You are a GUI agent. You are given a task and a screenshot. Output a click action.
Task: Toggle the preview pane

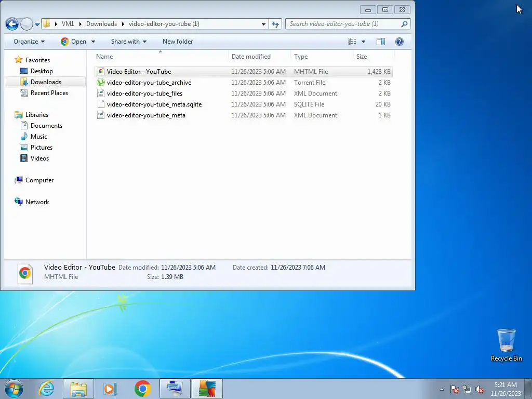pyautogui.click(x=381, y=42)
